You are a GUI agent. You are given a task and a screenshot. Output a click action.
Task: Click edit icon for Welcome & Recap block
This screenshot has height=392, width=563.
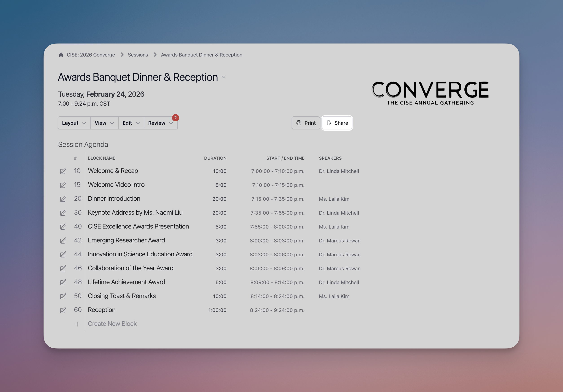pos(63,171)
